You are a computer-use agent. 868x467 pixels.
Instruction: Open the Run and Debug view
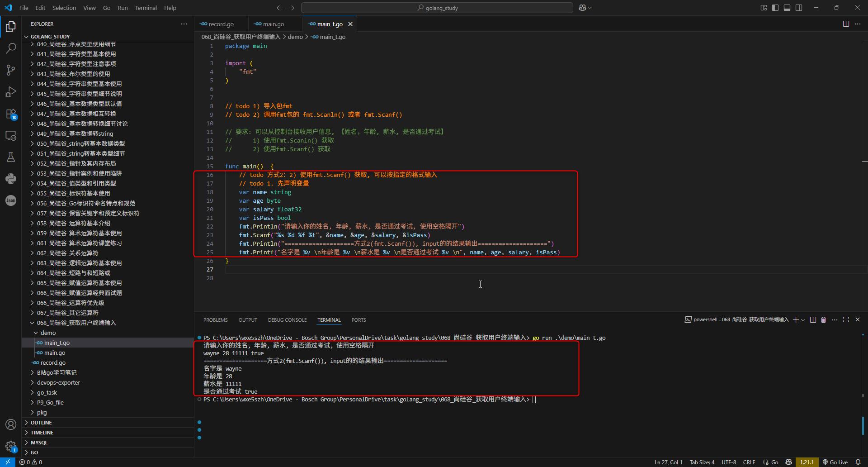tap(11, 92)
